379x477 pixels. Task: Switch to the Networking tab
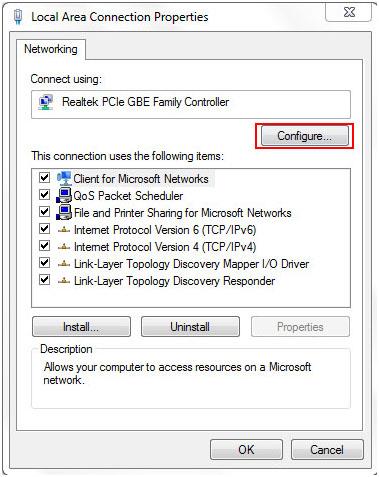click(x=51, y=49)
